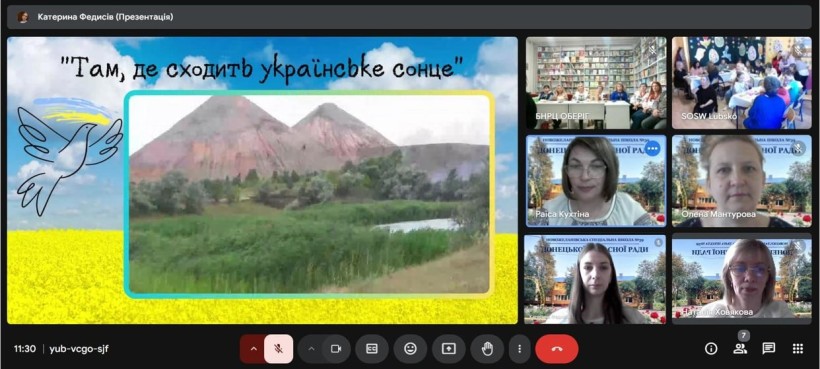Select the SOSW Lubsko participant tile
The image size is (820, 369).
[742, 83]
